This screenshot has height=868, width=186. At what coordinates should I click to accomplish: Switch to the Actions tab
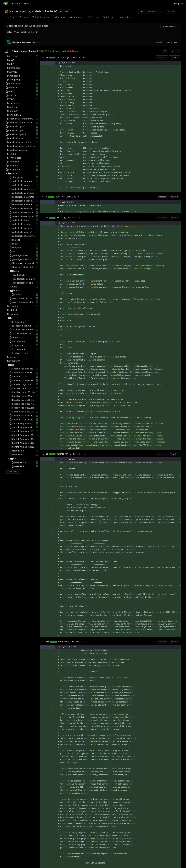[x=59, y=17]
